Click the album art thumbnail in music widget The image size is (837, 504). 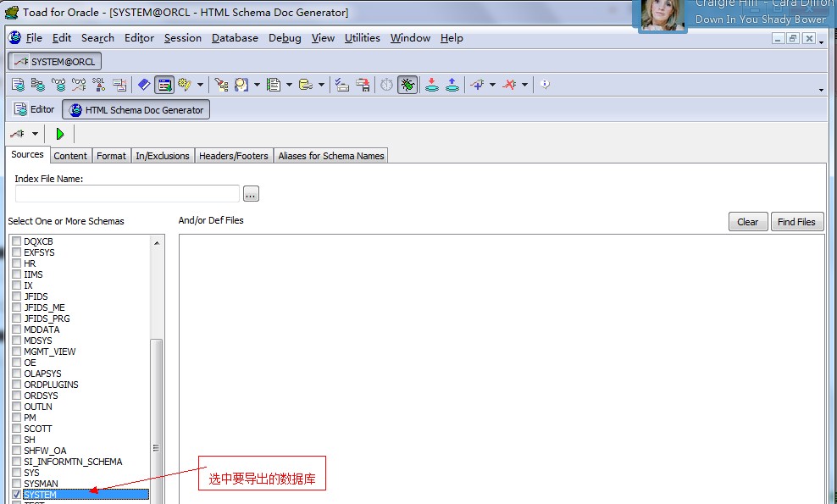pos(662,15)
